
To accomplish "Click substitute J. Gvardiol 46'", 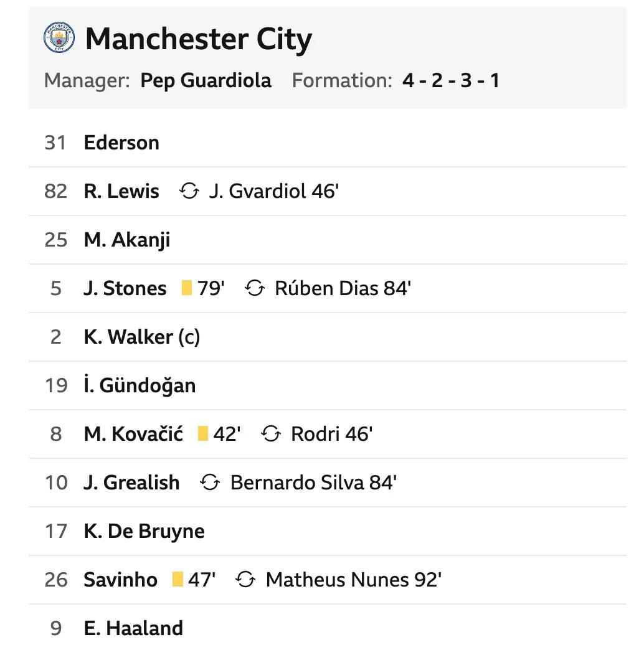I will pos(273,191).
